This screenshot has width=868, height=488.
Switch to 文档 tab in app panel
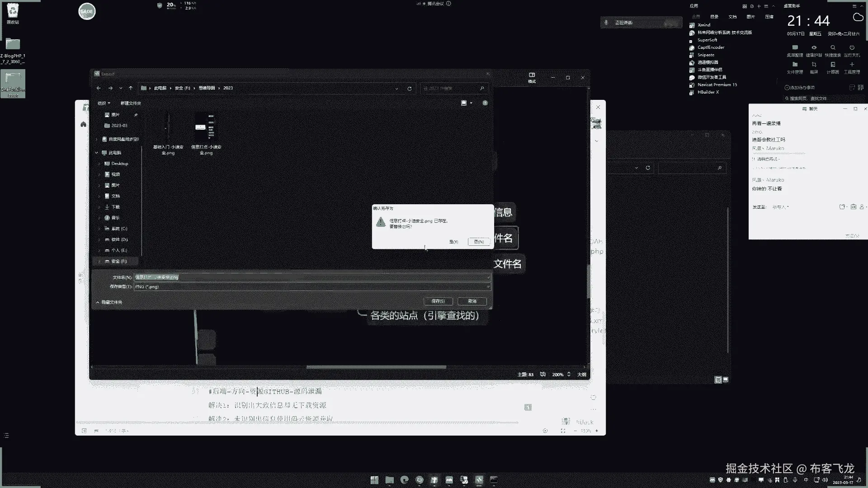coord(732,17)
